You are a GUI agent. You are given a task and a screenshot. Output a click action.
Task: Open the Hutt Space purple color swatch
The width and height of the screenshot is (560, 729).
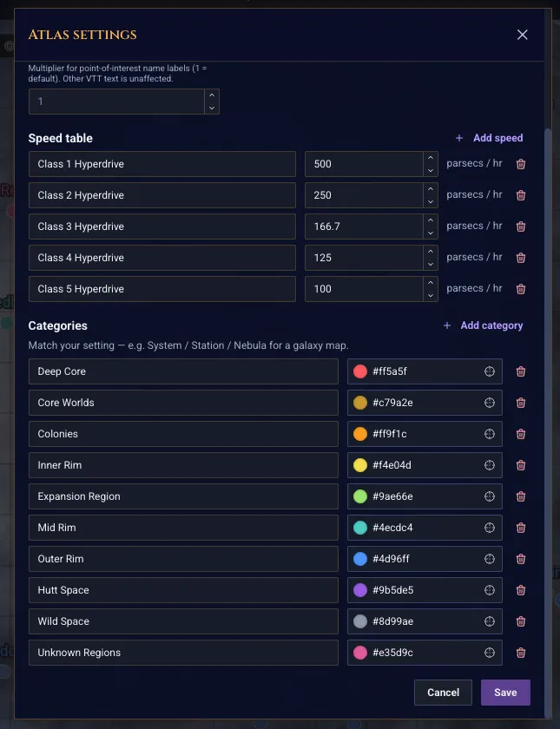pyautogui.click(x=360, y=590)
